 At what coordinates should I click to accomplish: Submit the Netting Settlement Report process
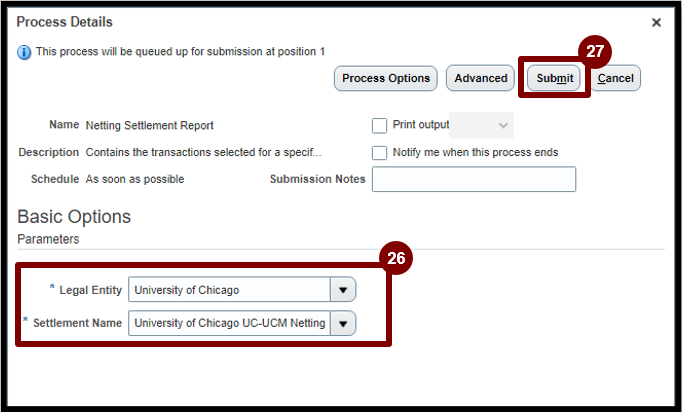coord(554,78)
